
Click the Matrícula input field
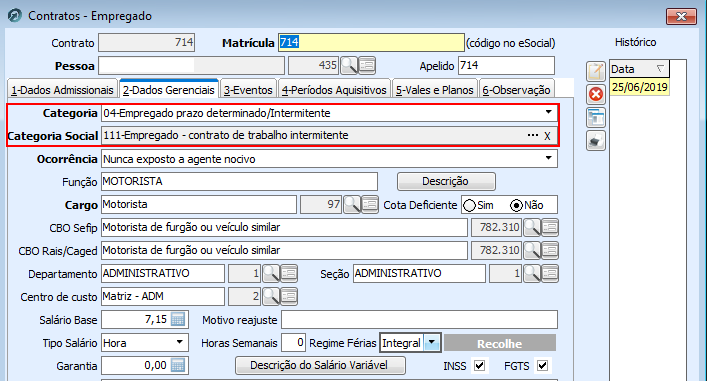point(371,42)
